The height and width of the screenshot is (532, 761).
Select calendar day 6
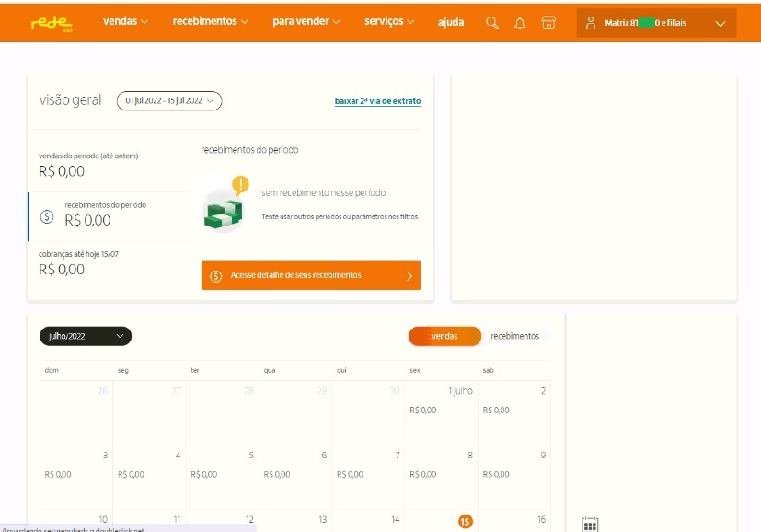(x=295, y=477)
